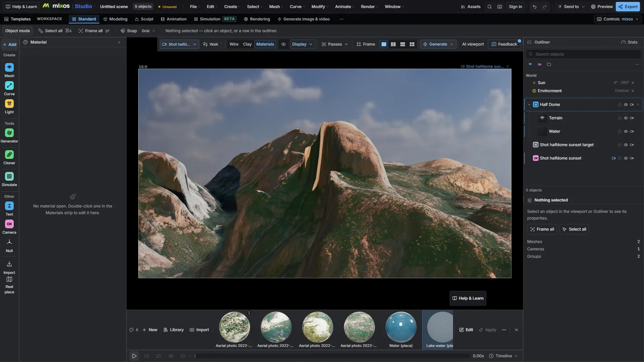Open the Cloner tool

[9, 157]
